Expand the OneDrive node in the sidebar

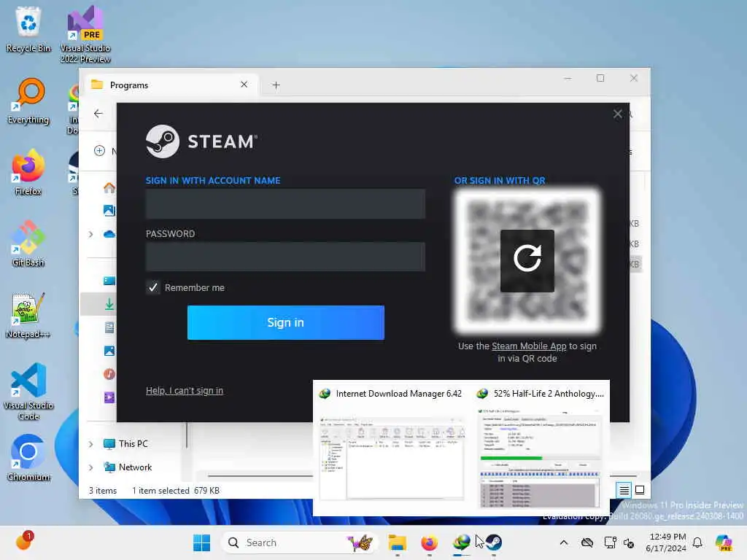[90, 234]
